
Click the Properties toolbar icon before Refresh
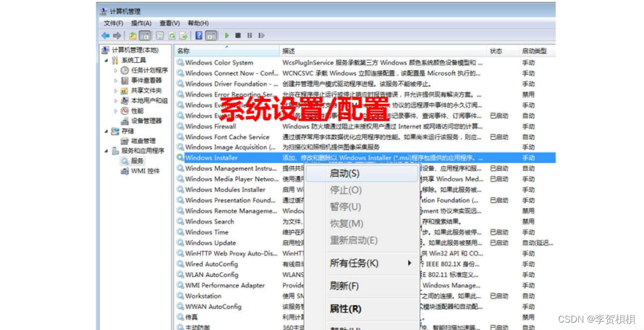pyautogui.click(x=160, y=36)
